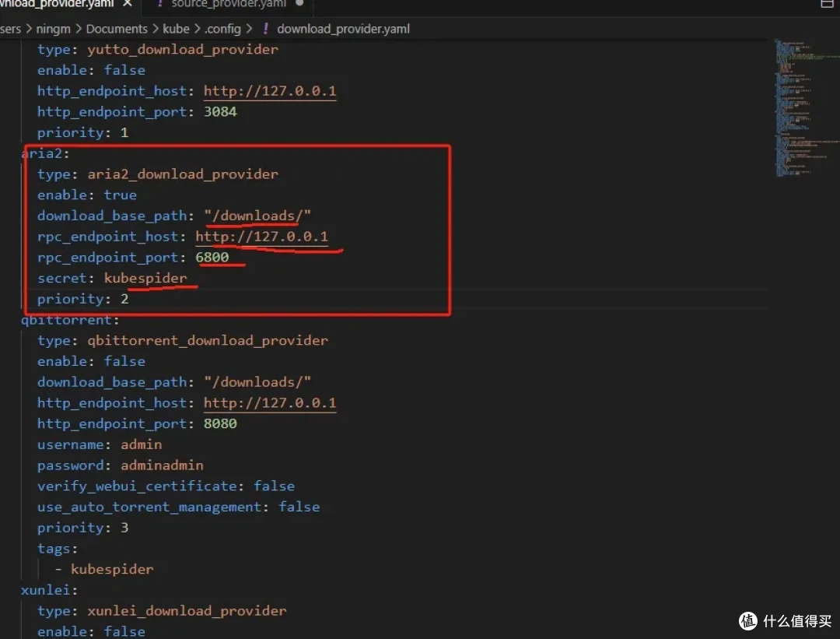This screenshot has width=840, height=639.
Task: Open the yutto http_endpoint_host link
Action: [270, 91]
